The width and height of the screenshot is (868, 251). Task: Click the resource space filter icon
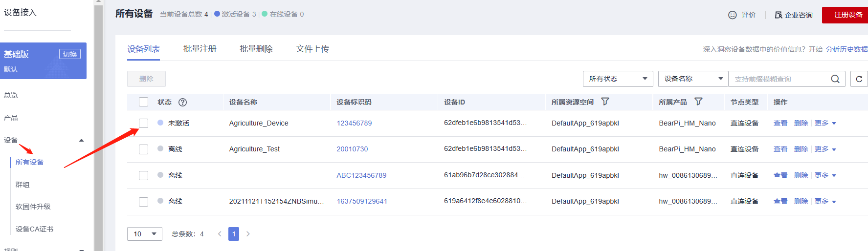[x=605, y=102]
